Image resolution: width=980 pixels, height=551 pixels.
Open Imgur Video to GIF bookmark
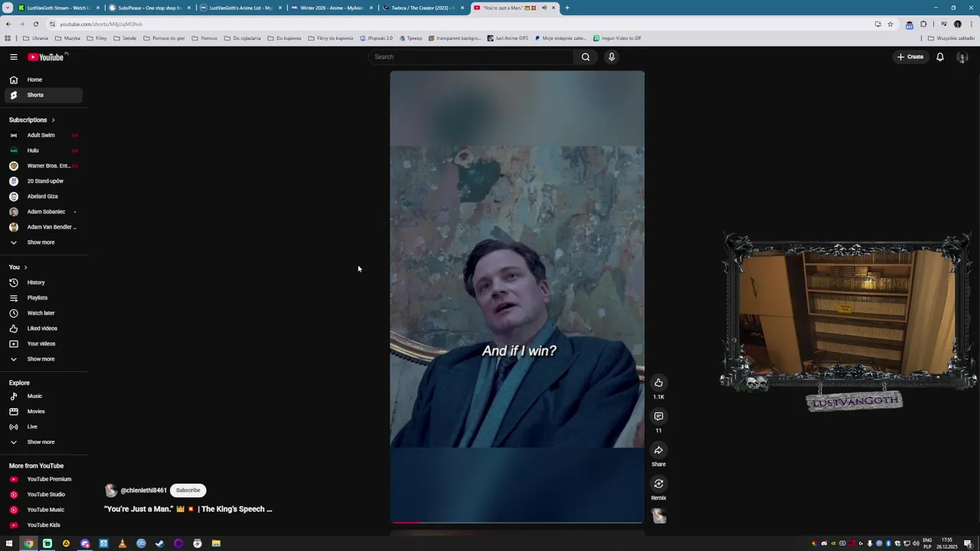[x=617, y=38]
